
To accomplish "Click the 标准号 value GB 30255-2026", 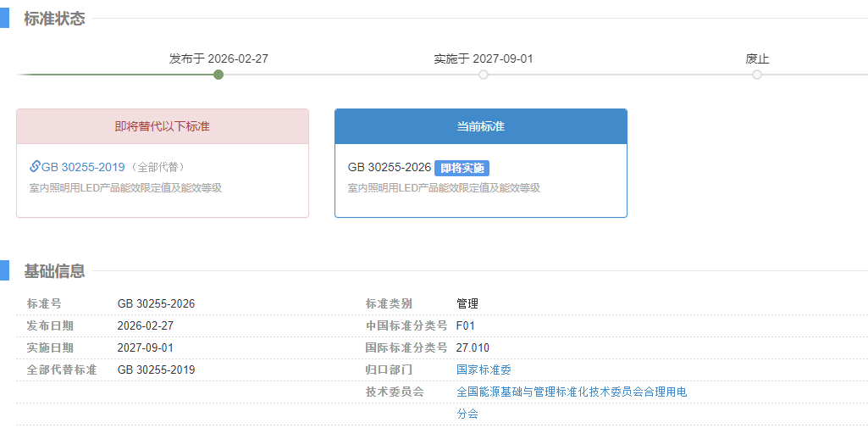I will pyautogui.click(x=156, y=304).
